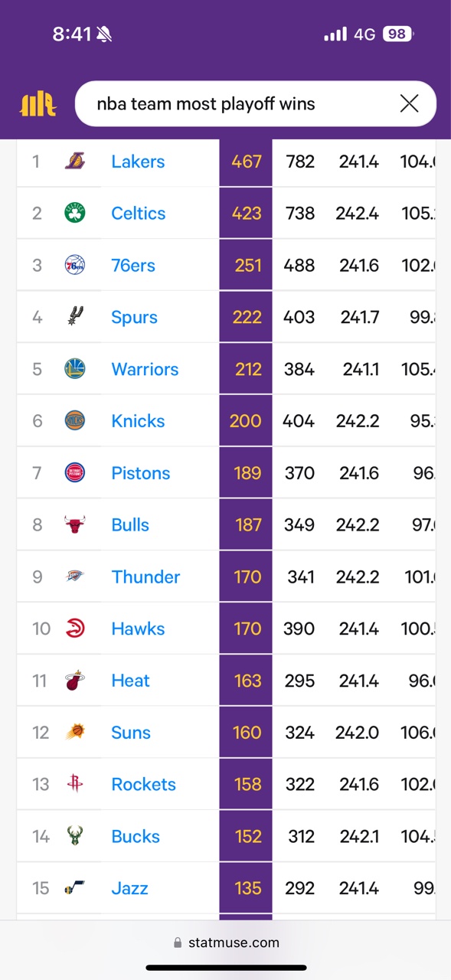Tap the Celtics shamrock logo
Image resolution: width=451 pixels, height=980 pixels.
coord(75,213)
